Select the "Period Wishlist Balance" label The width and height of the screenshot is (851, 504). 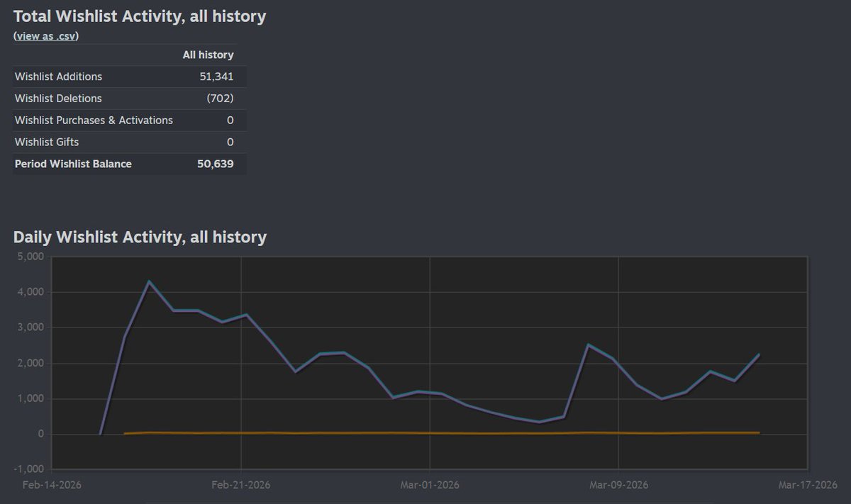pos(73,164)
